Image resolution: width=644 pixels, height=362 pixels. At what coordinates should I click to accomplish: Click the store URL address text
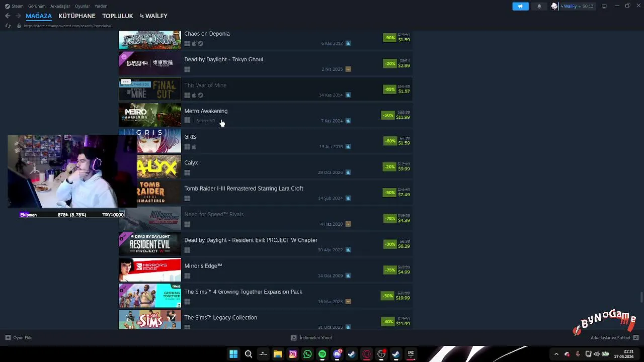68,26
